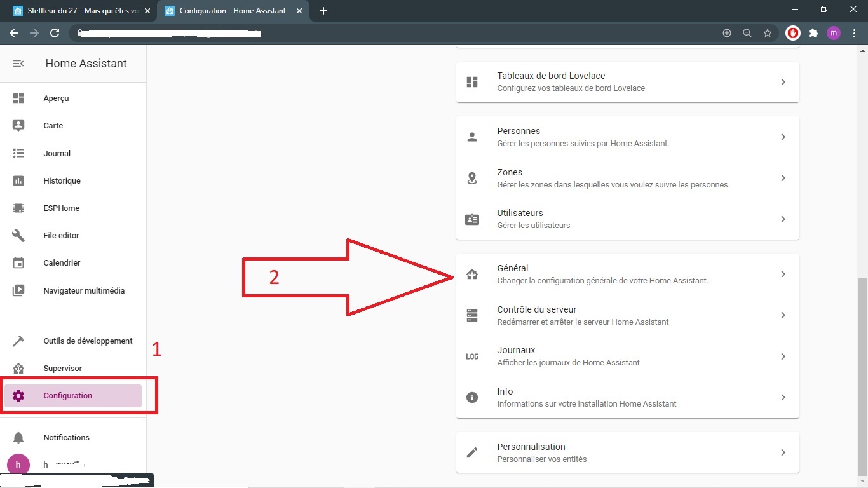The height and width of the screenshot is (488, 868).
Task: Click the Notifications bell icon
Action: 18,438
